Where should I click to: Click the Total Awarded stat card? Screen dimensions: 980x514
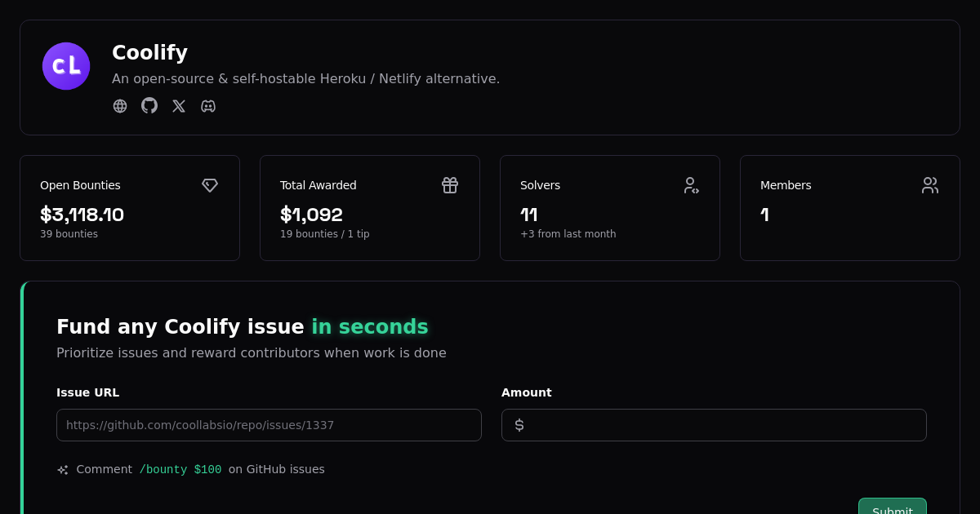(x=370, y=207)
